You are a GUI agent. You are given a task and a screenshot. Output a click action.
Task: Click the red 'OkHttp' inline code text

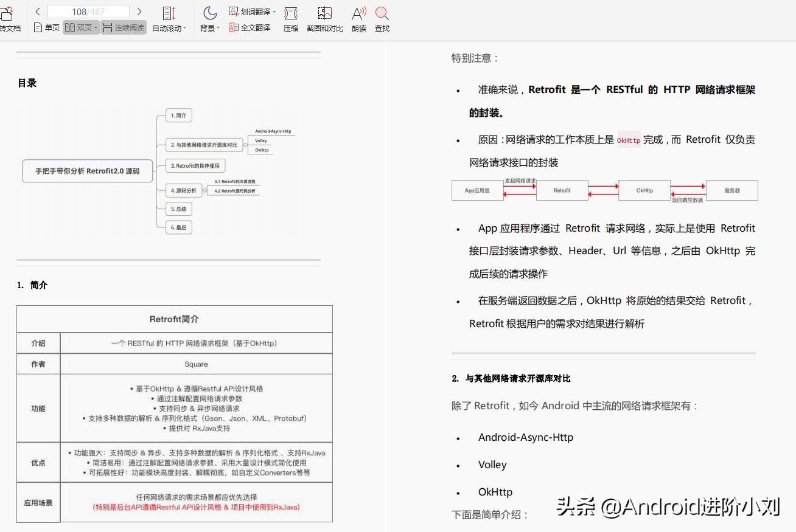click(x=629, y=140)
